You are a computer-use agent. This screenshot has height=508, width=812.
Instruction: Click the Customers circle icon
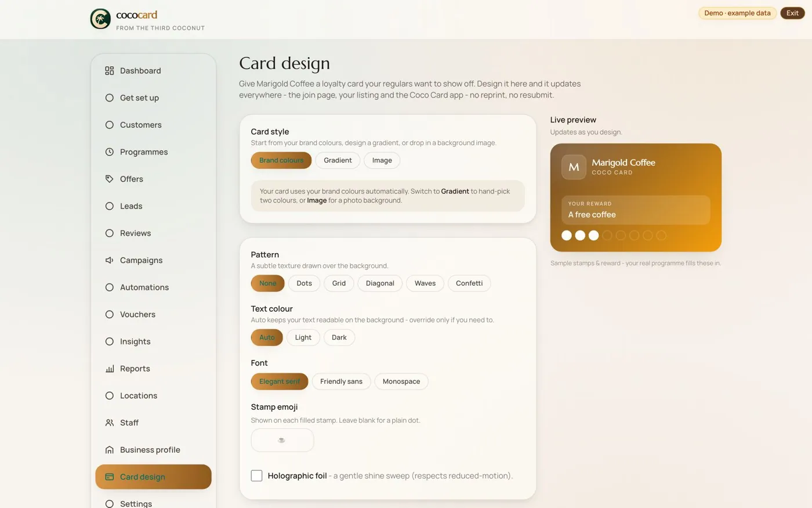[109, 125]
